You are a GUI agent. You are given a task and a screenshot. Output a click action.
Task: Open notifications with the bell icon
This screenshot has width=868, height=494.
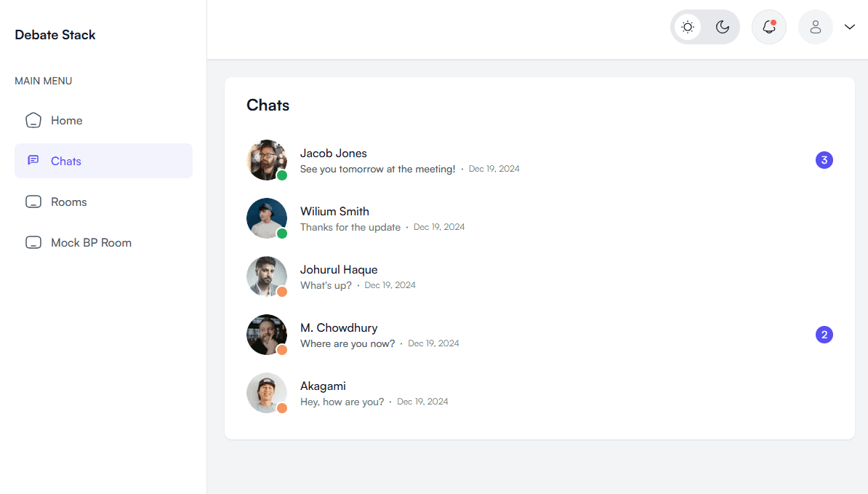click(768, 27)
